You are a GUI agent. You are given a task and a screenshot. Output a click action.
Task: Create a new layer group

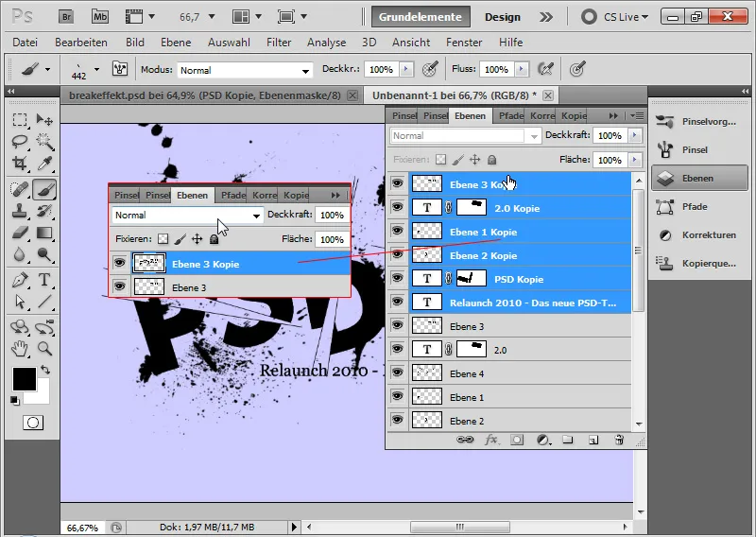click(568, 440)
